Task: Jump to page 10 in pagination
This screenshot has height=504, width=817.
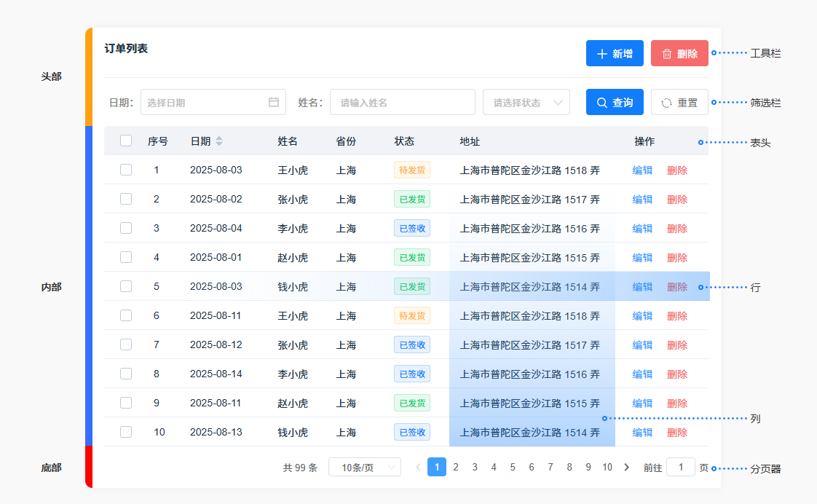Action: point(607,468)
